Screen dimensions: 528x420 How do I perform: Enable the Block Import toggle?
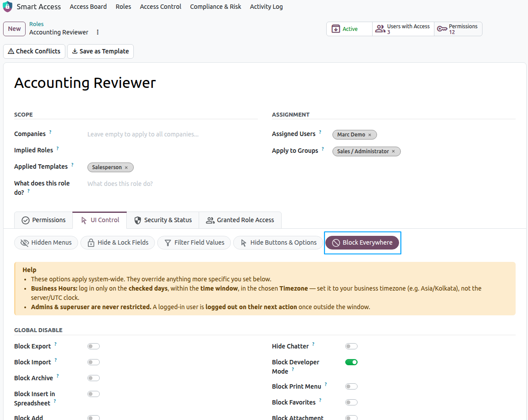[94, 362]
